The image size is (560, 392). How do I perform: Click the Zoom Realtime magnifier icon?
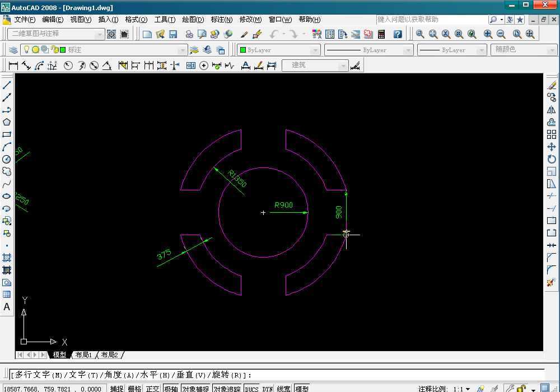click(x=420, y=34)
